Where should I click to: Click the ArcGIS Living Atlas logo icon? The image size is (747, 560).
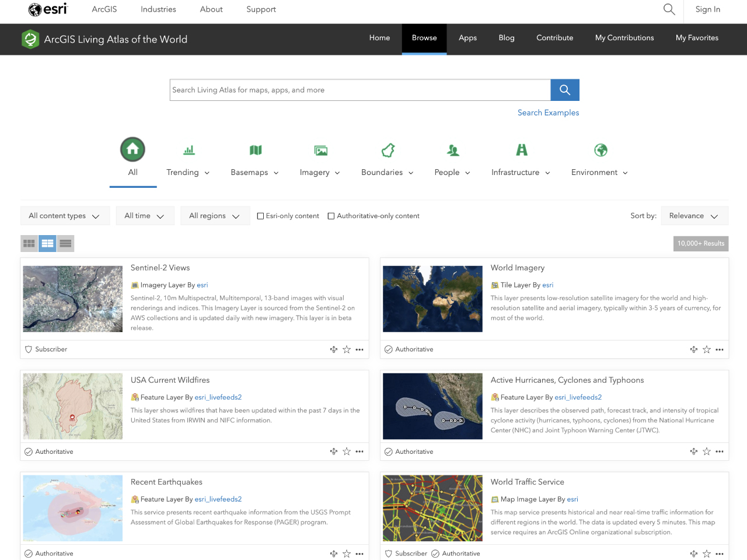tap(30, 39)
